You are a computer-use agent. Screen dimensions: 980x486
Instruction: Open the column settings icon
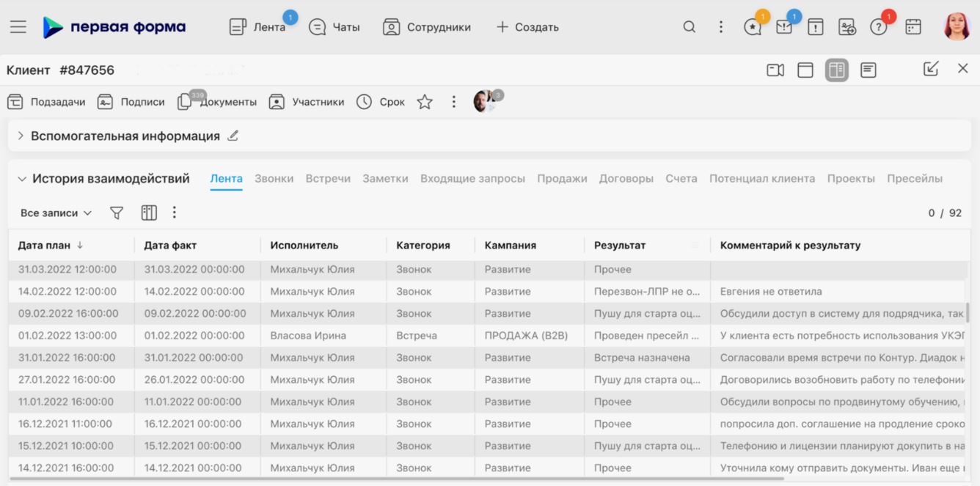click(149, 213)
